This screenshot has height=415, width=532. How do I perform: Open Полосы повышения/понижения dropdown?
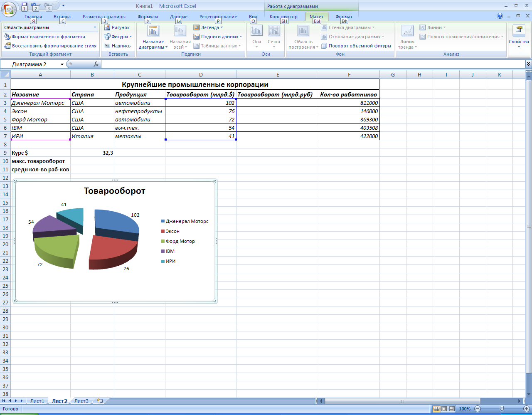point(461,37)
